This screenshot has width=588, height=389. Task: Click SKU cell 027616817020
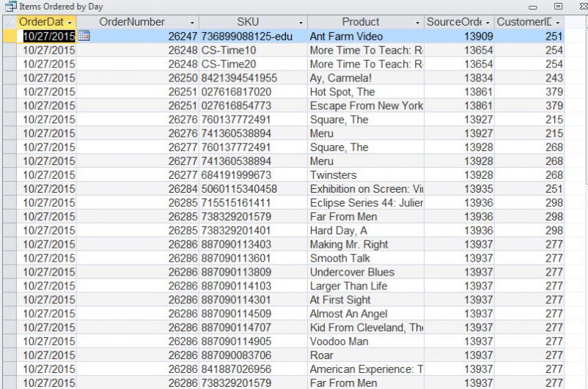253,92
